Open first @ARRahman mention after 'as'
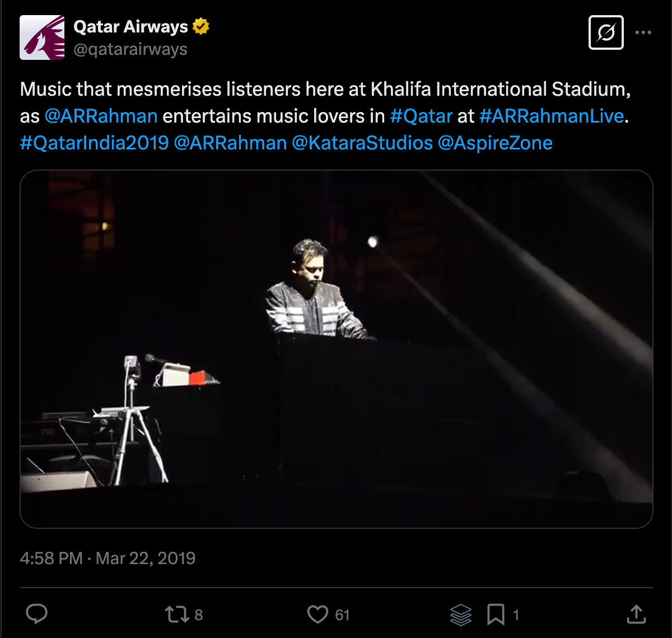Image resolution: width=672 pixels, height=638 pixels. point(101,116)
